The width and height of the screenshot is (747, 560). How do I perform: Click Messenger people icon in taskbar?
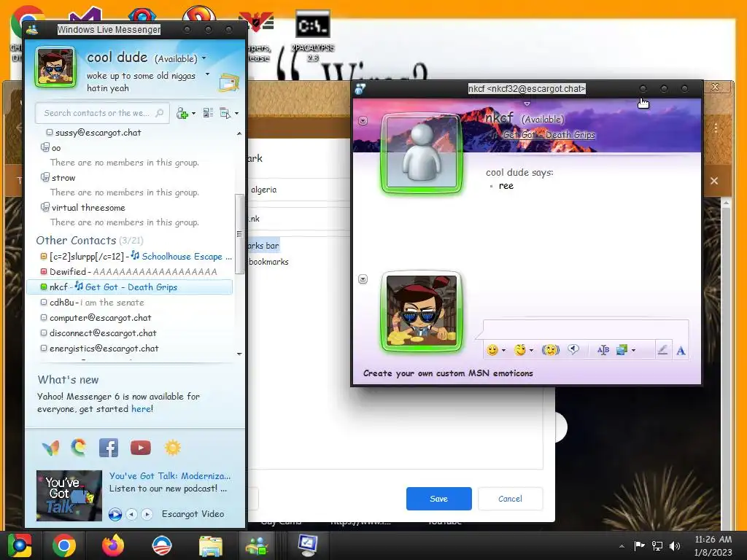click(x=256, y=545)
